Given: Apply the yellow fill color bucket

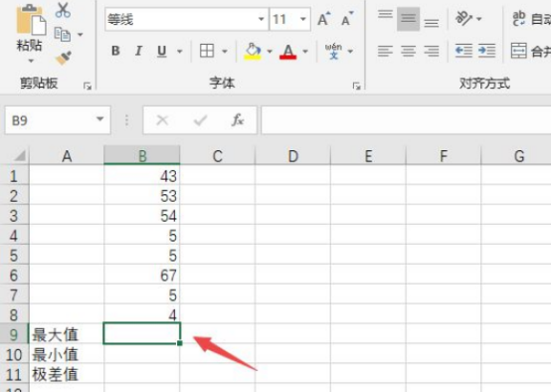Looking at the screenshot, I should (253, 52).
